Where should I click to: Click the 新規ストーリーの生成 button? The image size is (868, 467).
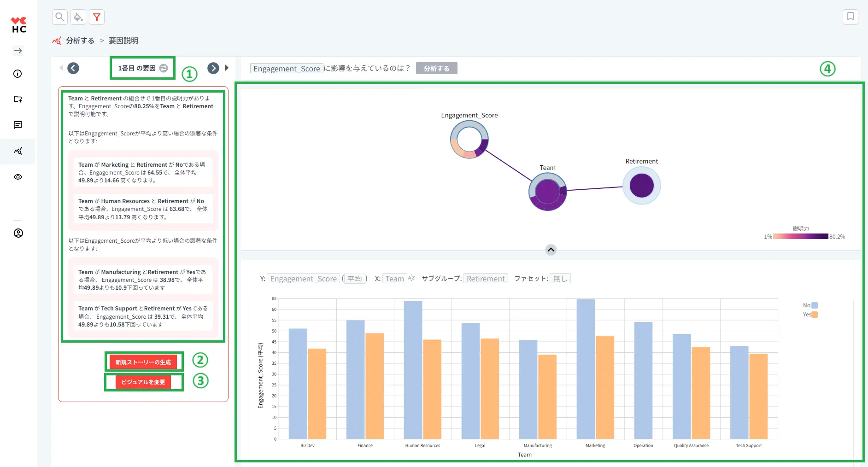tap(143, 362)
